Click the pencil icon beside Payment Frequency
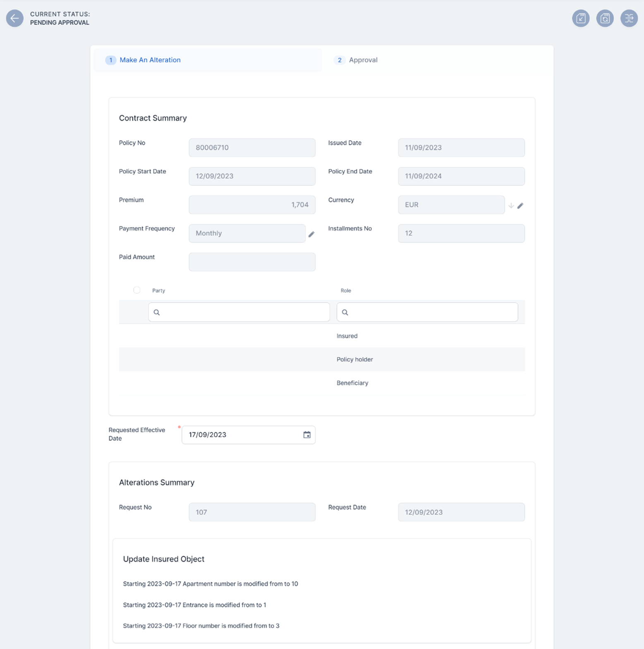Screen dimensions: 644x649 pyautogui.click(x=311, y=234)
